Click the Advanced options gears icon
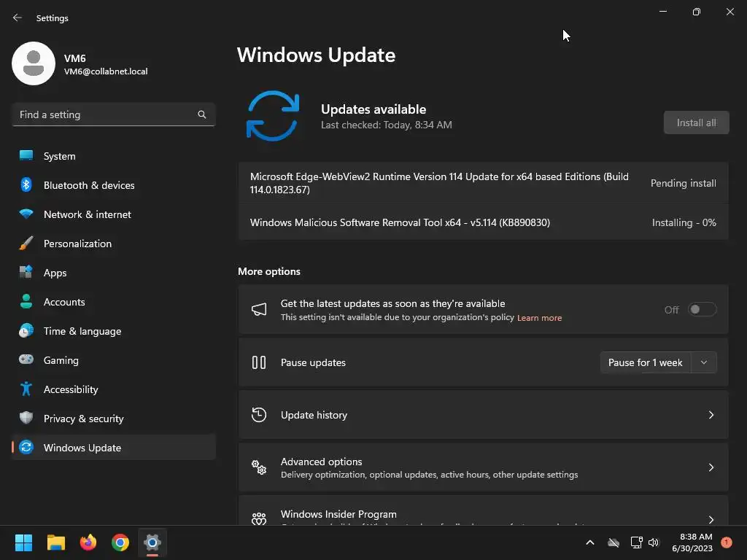Image resolution: width=747 pixels, height=560 pixels. coord(259,467)
